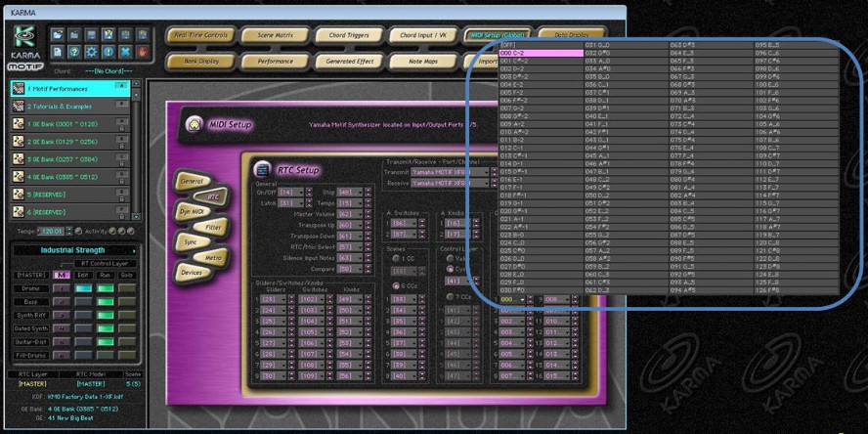The width and height of the screenshot is (868, 434).
Task: Click icon of 5 [RESERVED] bank
Action: coord(18,195)
